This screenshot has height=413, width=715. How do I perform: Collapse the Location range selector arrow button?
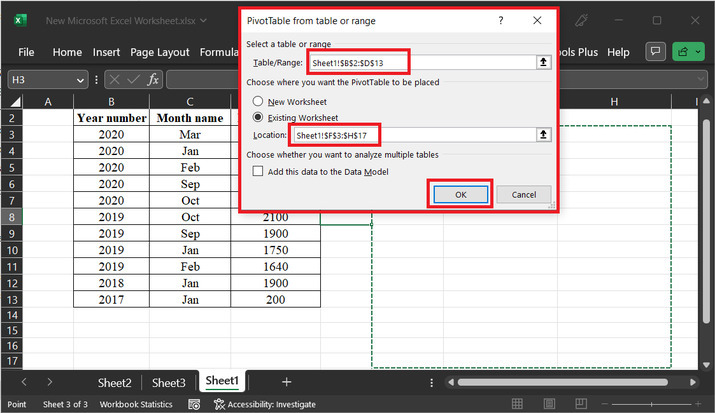(543, 134)
